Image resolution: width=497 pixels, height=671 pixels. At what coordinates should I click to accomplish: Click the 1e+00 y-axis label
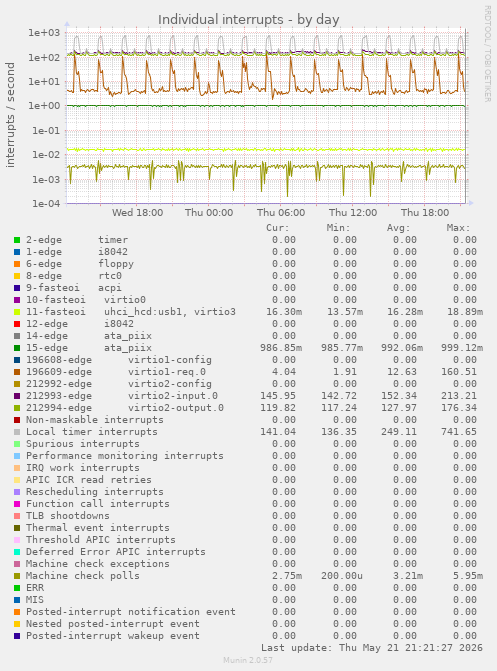point(44,106)
